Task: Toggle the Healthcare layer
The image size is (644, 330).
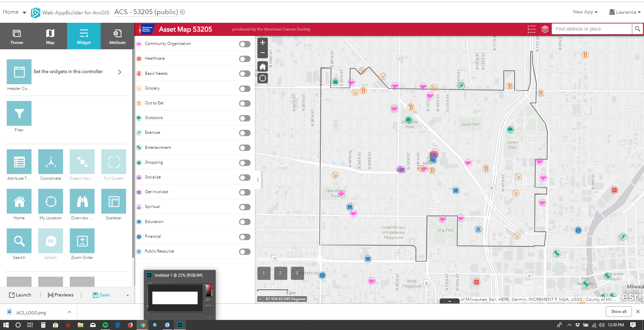Action: tap(245, 59)
